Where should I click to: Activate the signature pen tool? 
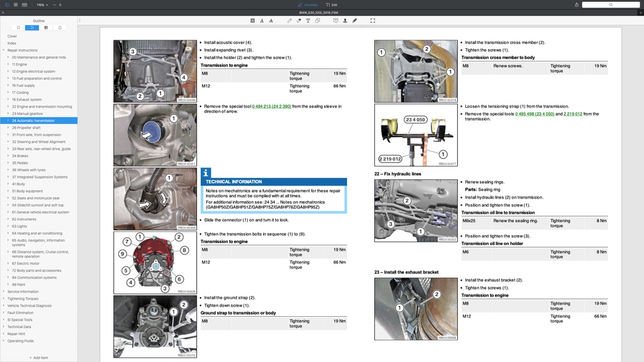(x=355, y=21)
